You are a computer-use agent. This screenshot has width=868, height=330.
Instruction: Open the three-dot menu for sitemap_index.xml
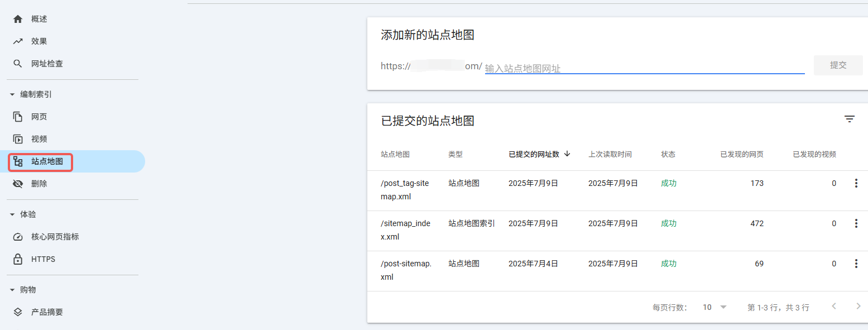point(856,223)
